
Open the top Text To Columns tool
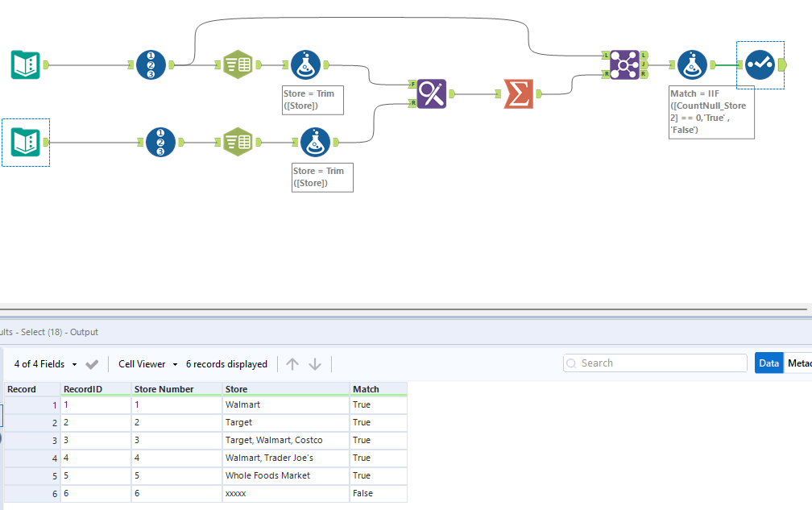coord(238,66)
